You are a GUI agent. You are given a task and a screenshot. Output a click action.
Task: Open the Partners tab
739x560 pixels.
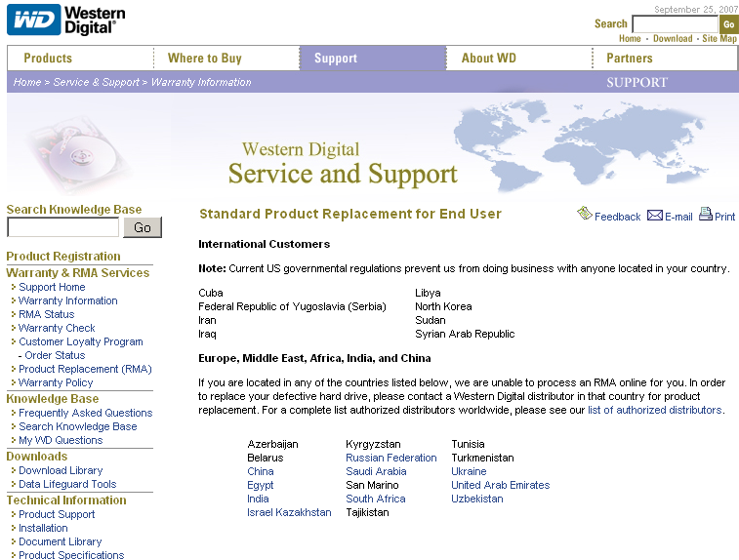coord(630,58)
